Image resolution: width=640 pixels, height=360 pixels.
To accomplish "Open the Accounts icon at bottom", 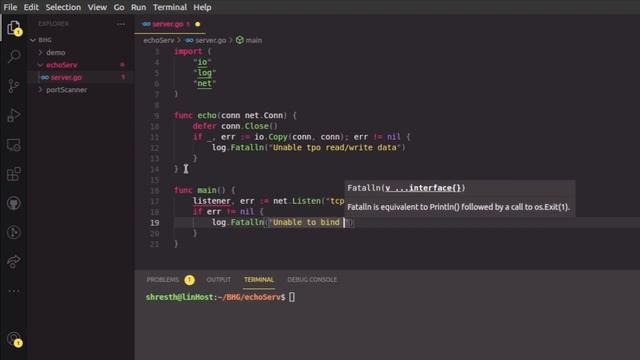I will (14, 339).
